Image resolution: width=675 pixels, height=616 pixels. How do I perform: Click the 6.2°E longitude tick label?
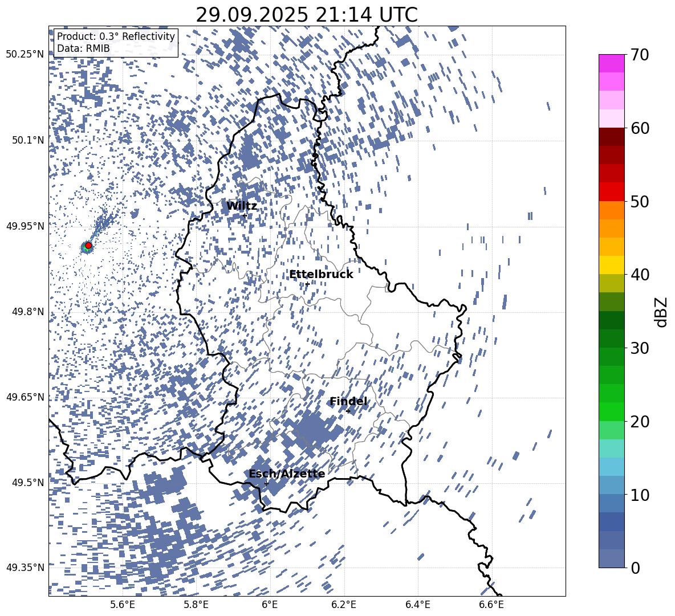pyautogui.click(x=344, y=605)
